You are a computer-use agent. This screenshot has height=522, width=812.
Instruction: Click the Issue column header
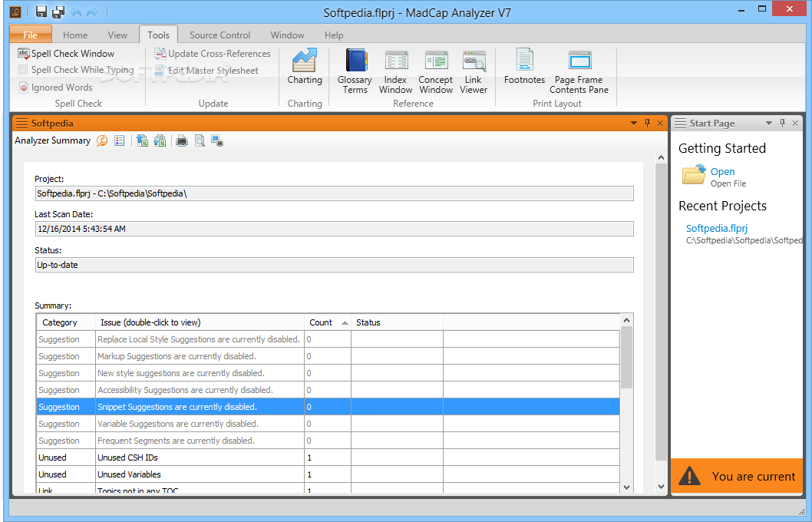(200, 322)
